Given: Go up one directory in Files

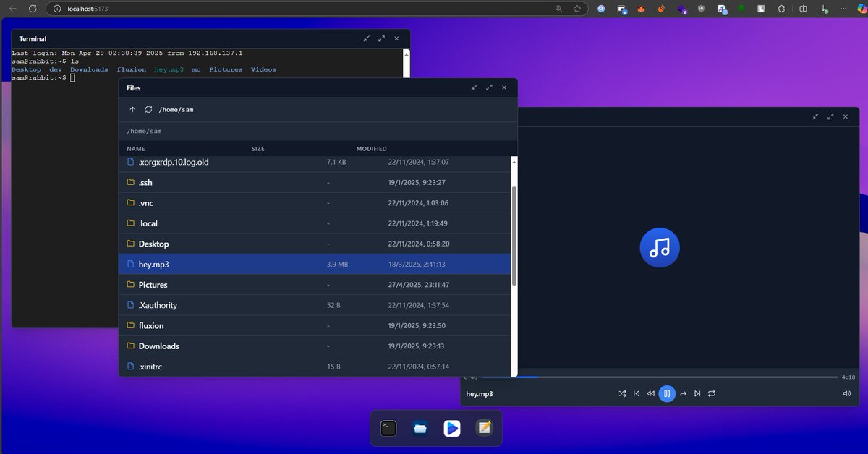Looking at the screenshot, I should tap(132, 109).
